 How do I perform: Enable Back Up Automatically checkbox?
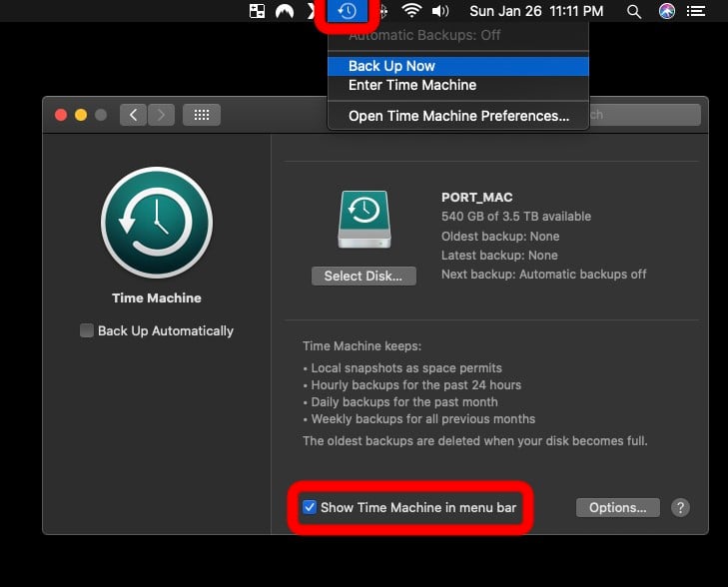(86, 330)
